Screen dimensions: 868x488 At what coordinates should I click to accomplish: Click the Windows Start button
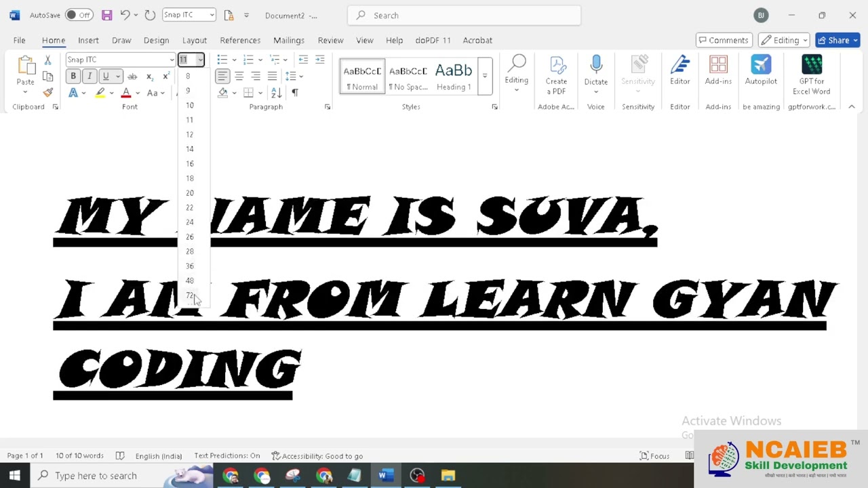15,476
